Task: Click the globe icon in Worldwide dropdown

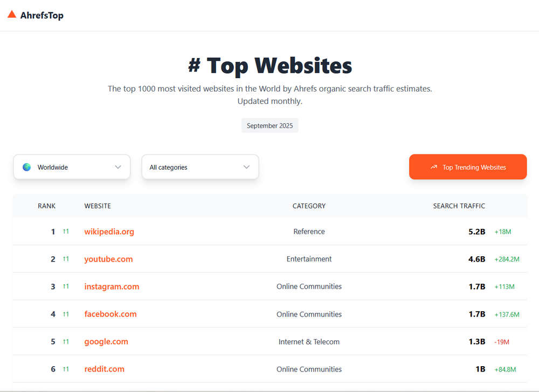Action: (27, 167)
